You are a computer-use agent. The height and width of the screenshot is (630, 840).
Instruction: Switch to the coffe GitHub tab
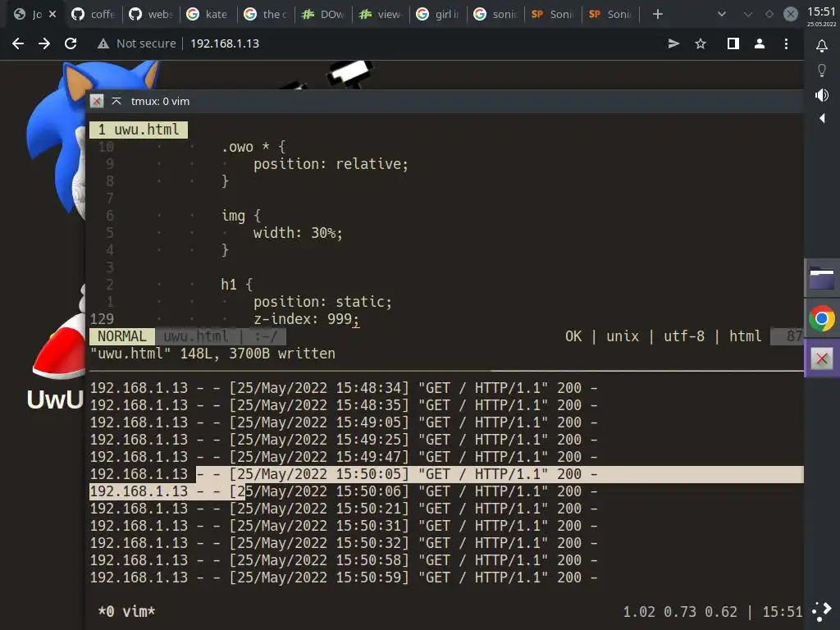click(94, 14)
